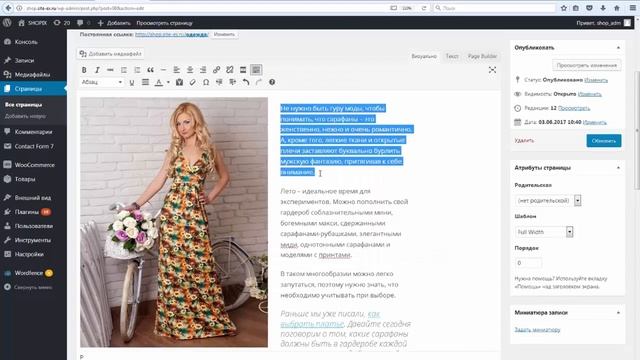The image size is (640, 360).
Task: Open the text color picker arrow
Action: 168,82
